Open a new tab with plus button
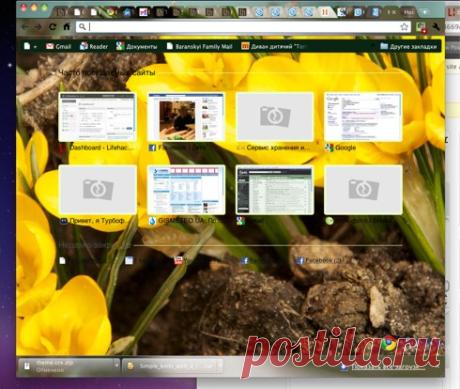The image size is (460, 389). (425, 12)
